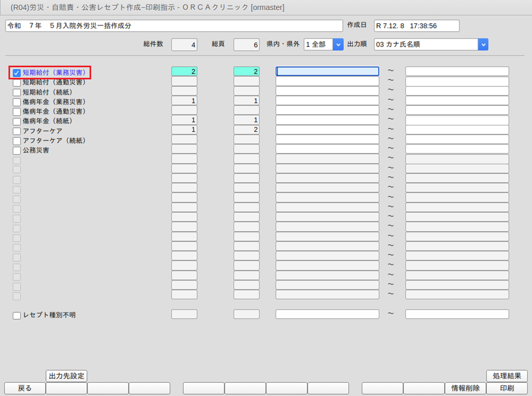Click the 作成日 date field

(x=416, y=25)
